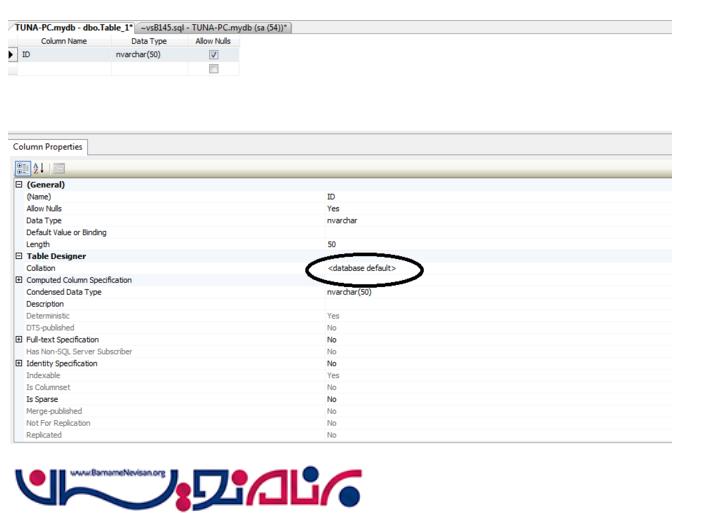Select the Data Type property row
This screenshot has height=513, width=726.
44,220
